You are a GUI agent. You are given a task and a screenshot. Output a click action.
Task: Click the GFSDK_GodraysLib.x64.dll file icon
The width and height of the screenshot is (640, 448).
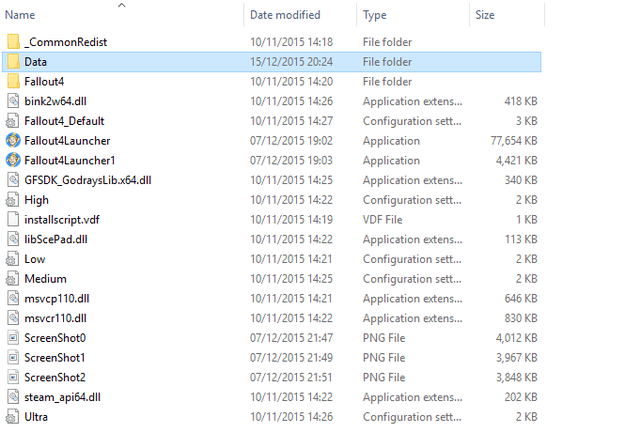click(x=13, y=180)
